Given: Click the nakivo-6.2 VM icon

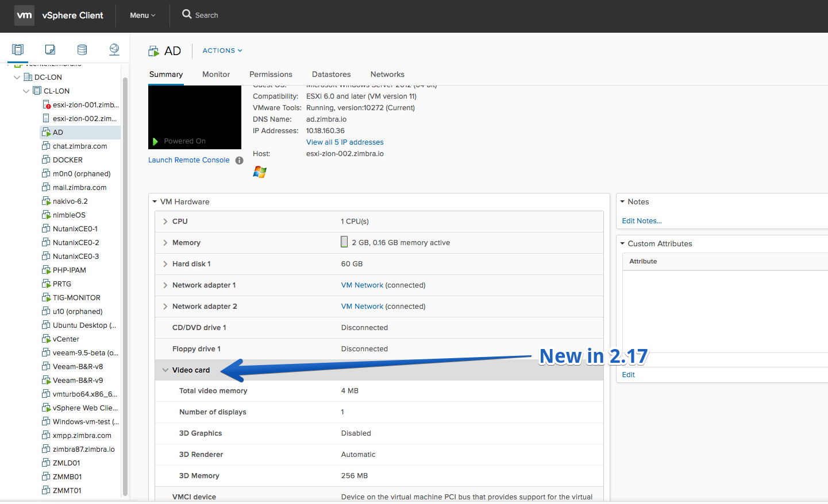Looking at the screenshot, I should [47, 201].
